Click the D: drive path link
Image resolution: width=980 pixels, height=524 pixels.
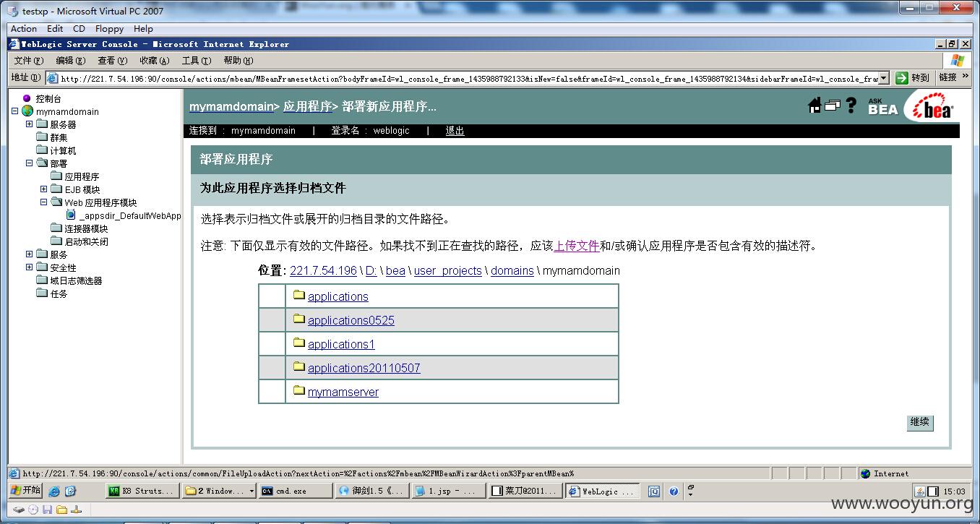click(x=371, y=270)
